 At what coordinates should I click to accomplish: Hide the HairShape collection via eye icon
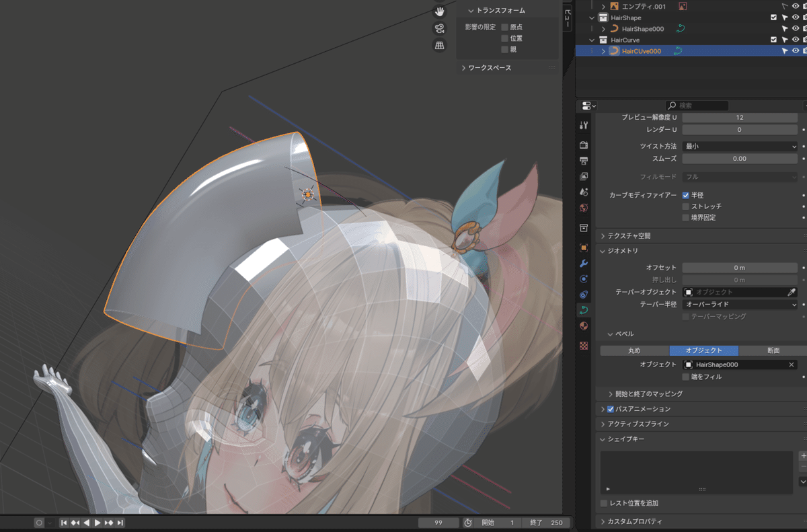796,17
